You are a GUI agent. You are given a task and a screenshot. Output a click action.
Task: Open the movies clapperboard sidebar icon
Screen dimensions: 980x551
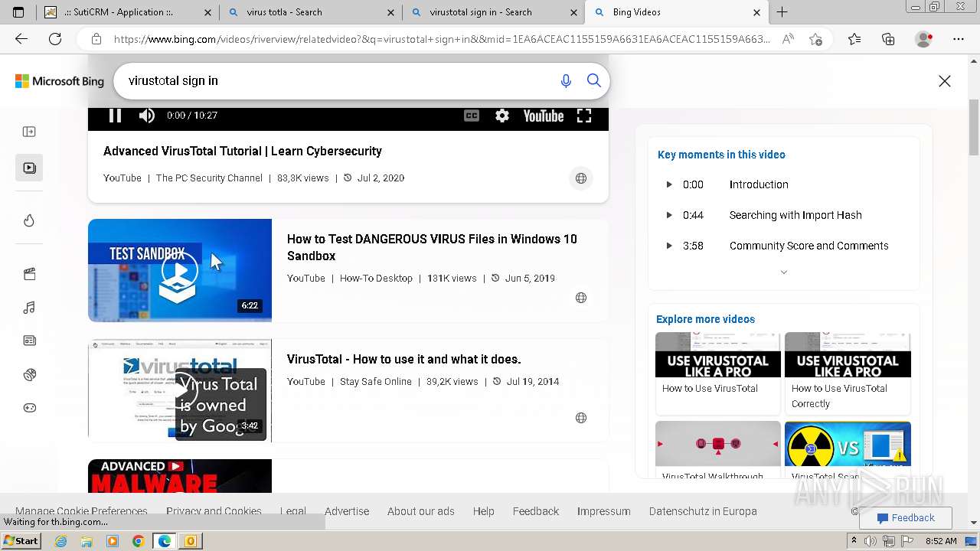(29, 274)
